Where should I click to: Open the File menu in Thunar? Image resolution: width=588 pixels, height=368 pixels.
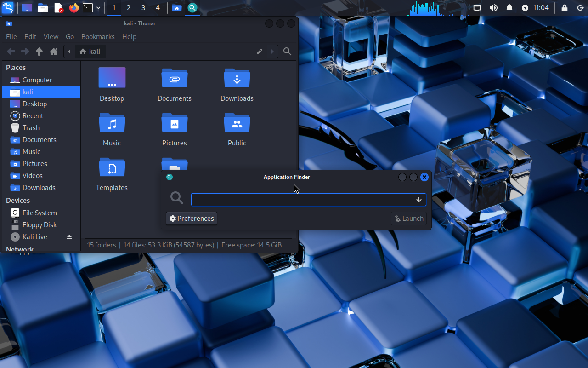pos(11,37)
